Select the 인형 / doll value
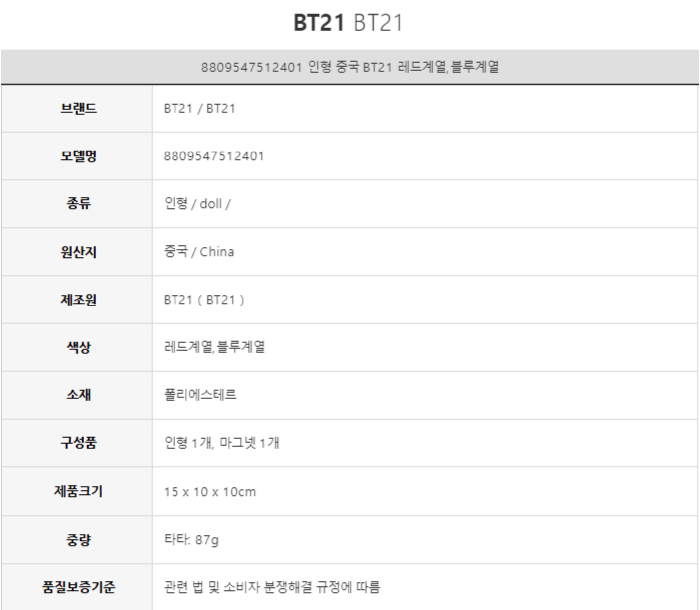Viewport: 700px width, 610px height. (x=197, y=204)
